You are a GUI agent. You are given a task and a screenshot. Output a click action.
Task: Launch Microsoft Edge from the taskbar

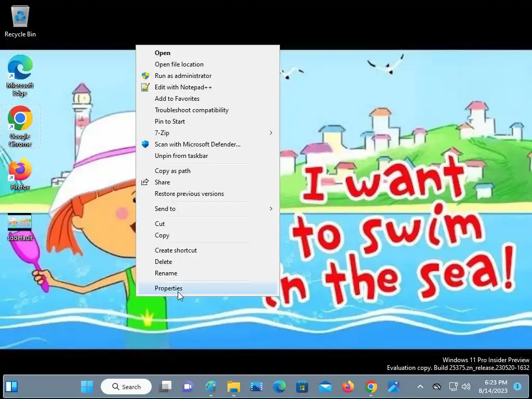pos(279,387)
